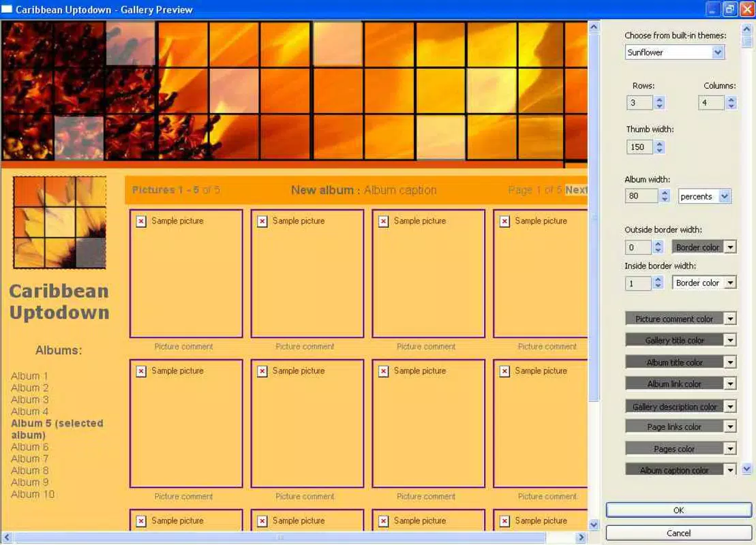Click the preview's vertical scrollbar down arrow
Image resolution: width=756 pixels, height=545 pixels.
[x=594, y=525]
